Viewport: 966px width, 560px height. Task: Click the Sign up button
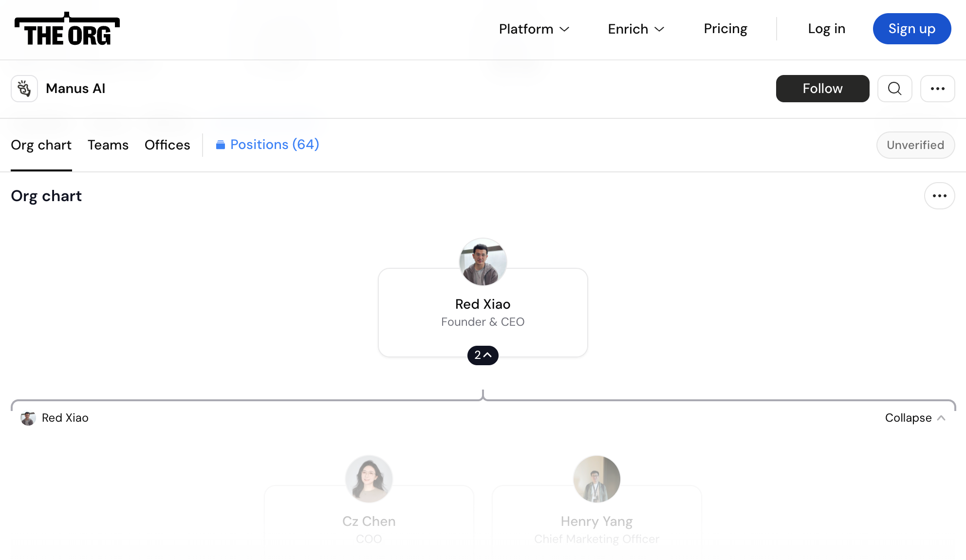pyautogui.click(x=911, y=29)
